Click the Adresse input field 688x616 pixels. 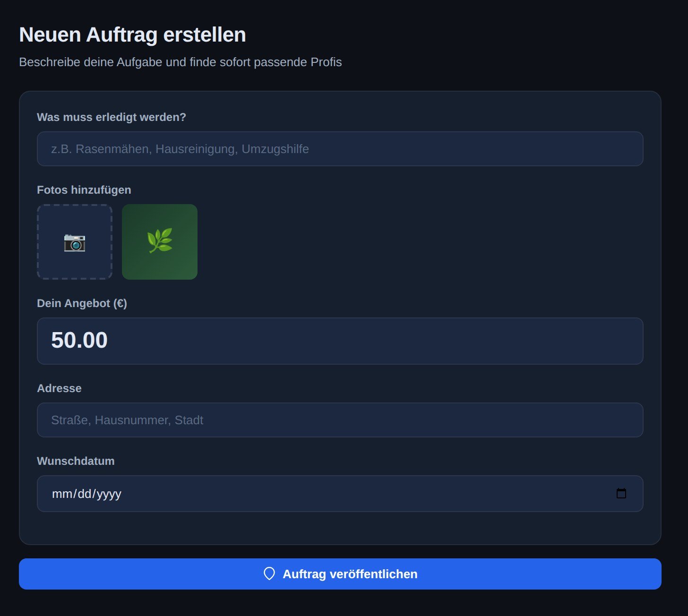click(340, 420)
